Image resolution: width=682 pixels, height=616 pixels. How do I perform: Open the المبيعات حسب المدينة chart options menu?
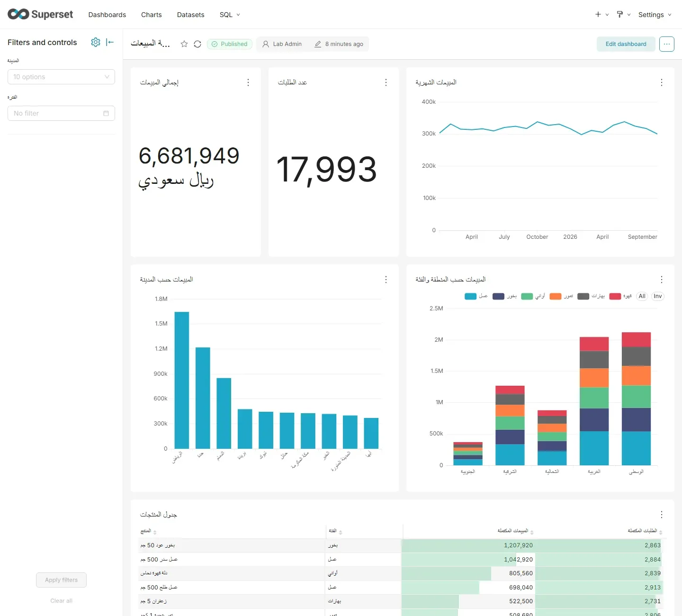386,280
